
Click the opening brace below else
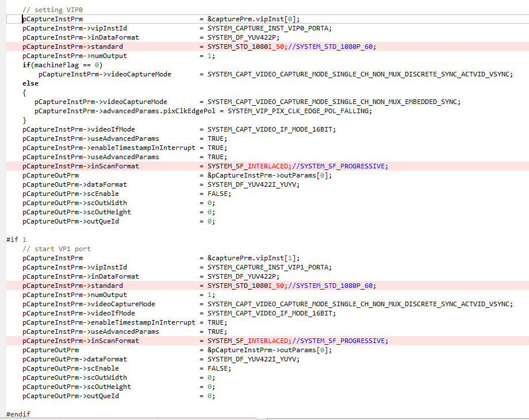[x=24, y=93]
